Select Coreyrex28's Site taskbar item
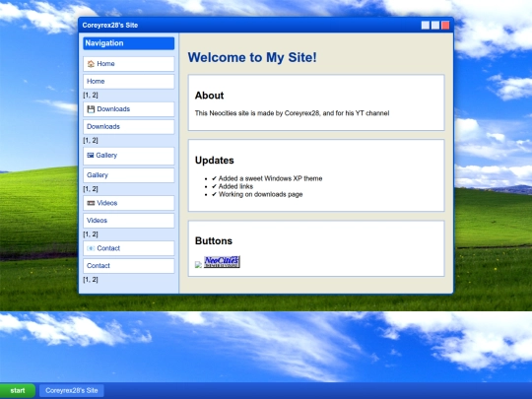 pyautogui.click(x=72, y=390)
